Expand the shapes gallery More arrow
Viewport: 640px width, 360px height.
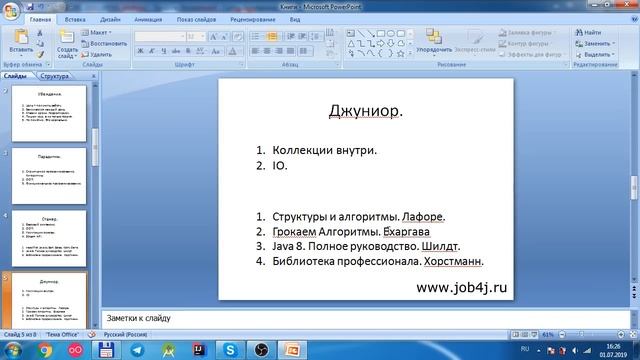[x=410, y=53]
